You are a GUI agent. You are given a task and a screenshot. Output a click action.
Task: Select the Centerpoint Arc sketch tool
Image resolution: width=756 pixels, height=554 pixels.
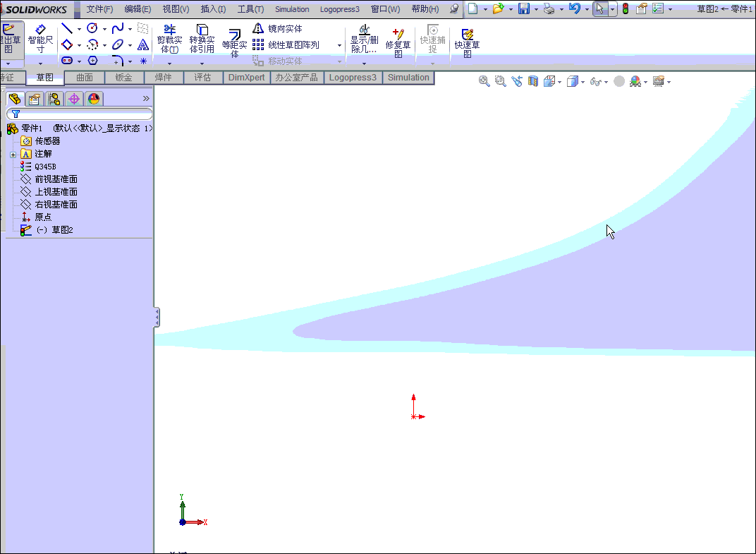(x=92, y=45)
